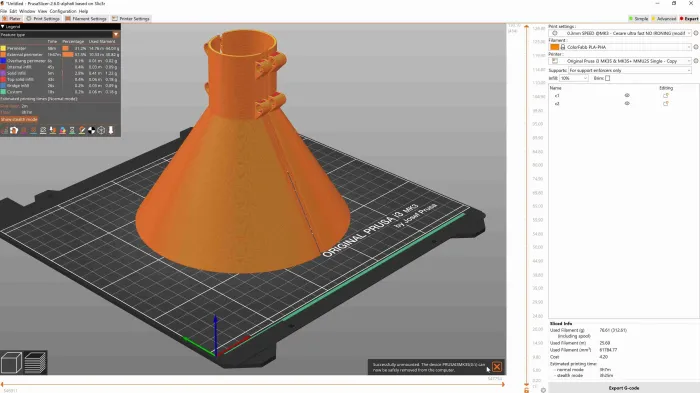
Task: Toggle visibility eye for object x2
Action: click(627, 104)
